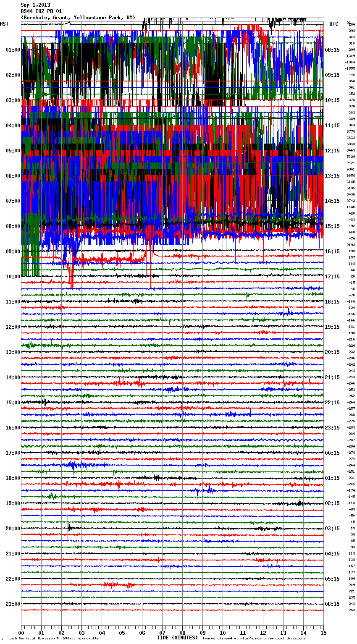
Task: Click the 12:00 MST time label
Action: [x=13, y=327]
